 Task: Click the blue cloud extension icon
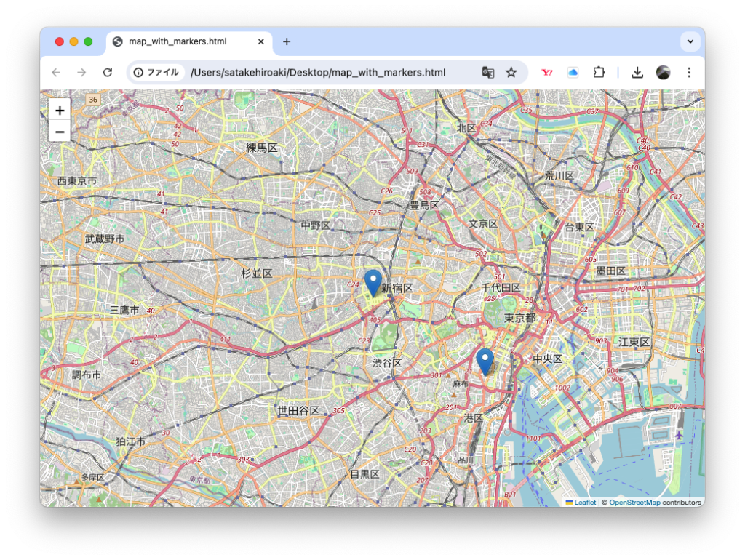pos(573,72)
